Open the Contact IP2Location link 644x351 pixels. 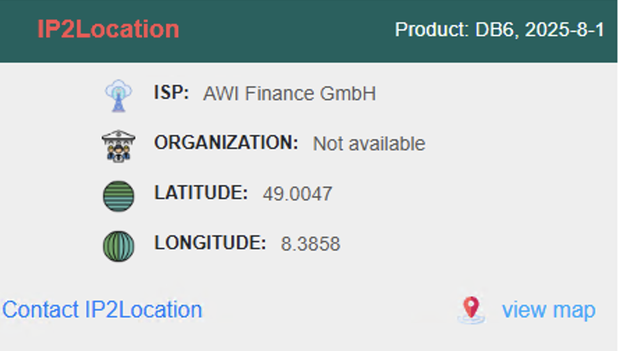[102, 309]
